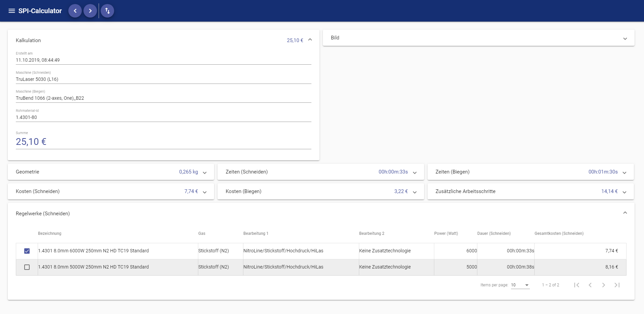The image size is (644, 314).
Task: Go to the next table page
Action: (x=604, y=285)
